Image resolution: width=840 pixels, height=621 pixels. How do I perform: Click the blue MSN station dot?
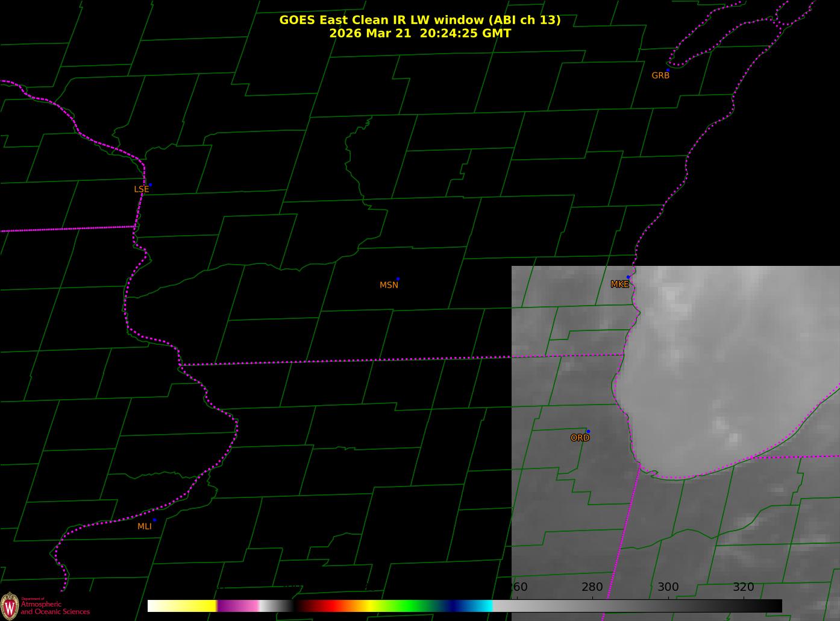(398, 279)
